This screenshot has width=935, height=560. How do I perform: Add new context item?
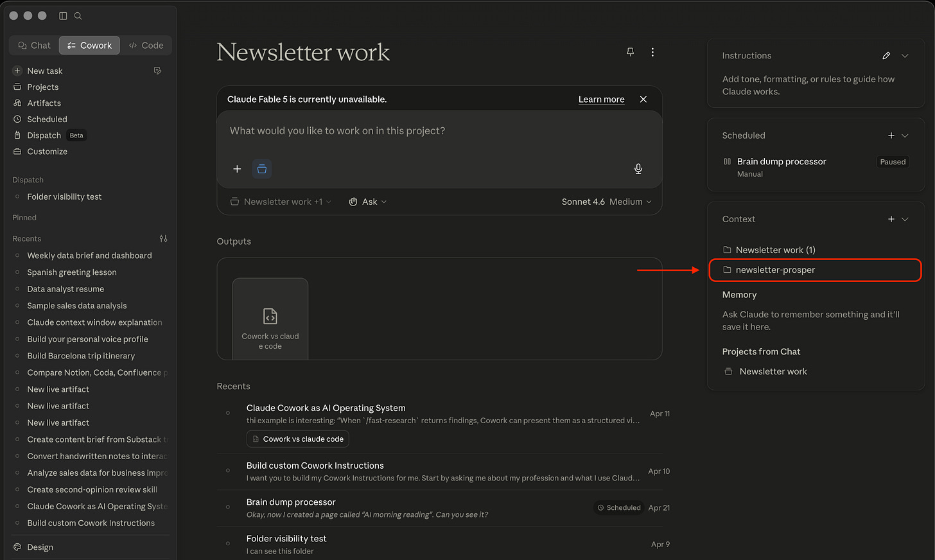pos(891,219)
